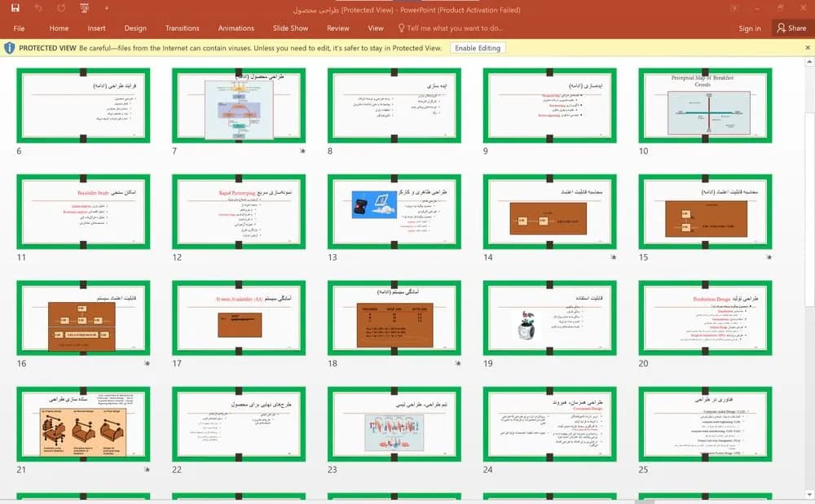Viewport: 815px width, 504px height.
Task: Click slide number 11 label
Action: 21,257
